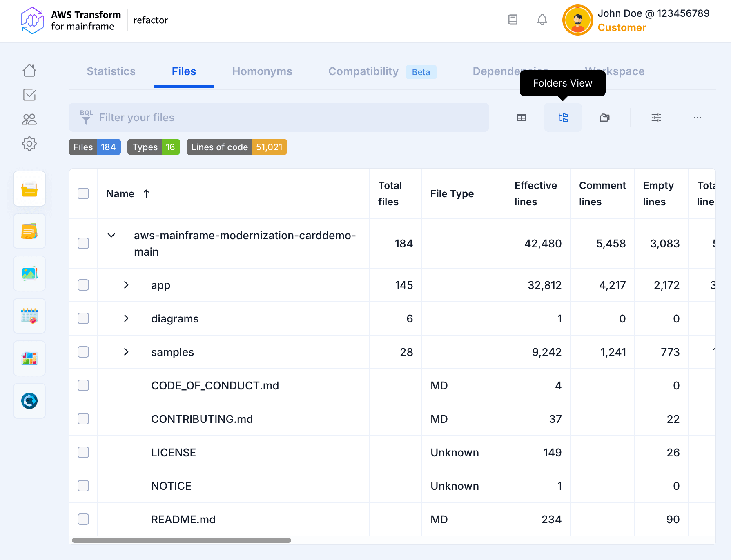Sort by the Name column header
Viewport: 731px width, 560px height.
120,194
